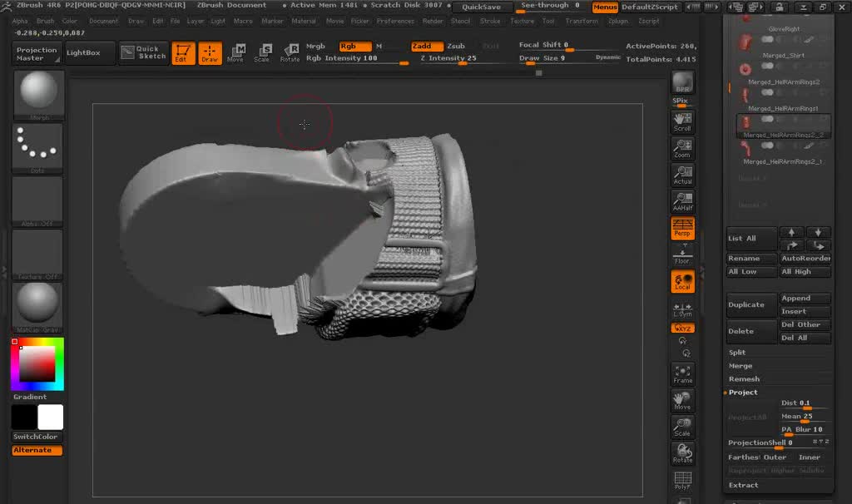Viewport: 852px width, 504px height.
Task: Open the Stroke menu
Action: [490, 21]
